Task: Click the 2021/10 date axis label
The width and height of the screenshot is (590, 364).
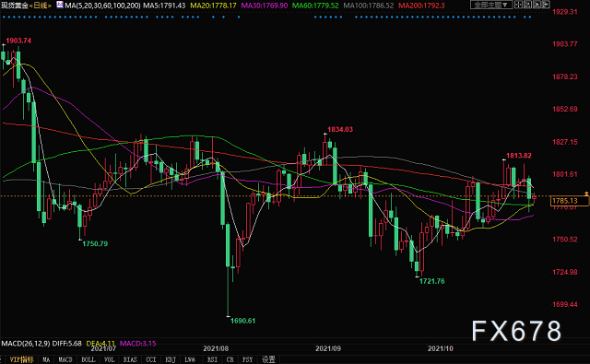Action: click(x=441, y=348)
